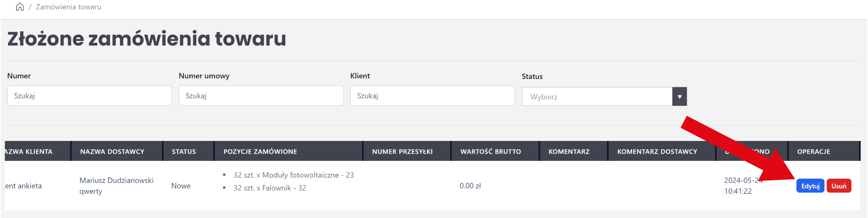The width and height of the screenshot is (868, 218).
Task: Sort by Nazwa dostawcy column header
Action: pos(112,152)
